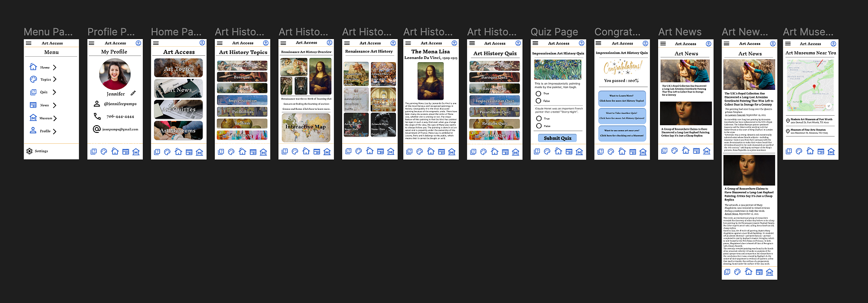Click the Art News card on Home page

[x=179, y=88]
